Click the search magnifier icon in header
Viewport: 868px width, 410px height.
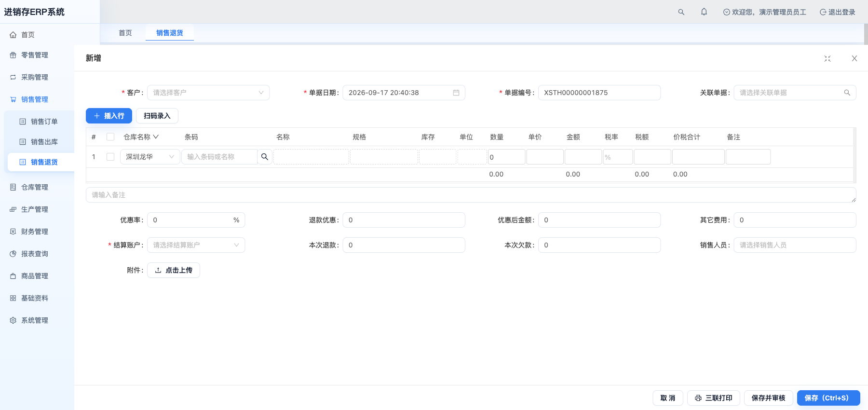(681, 12)
